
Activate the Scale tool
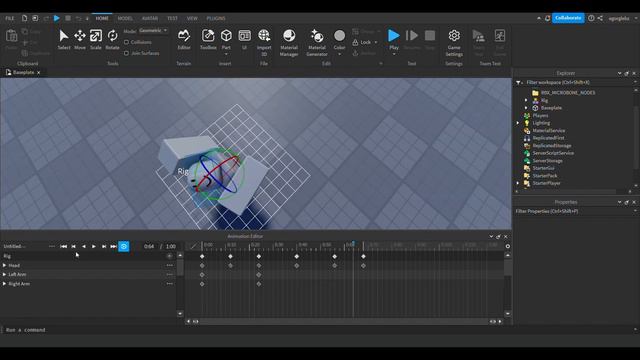[x=96, y=40]
